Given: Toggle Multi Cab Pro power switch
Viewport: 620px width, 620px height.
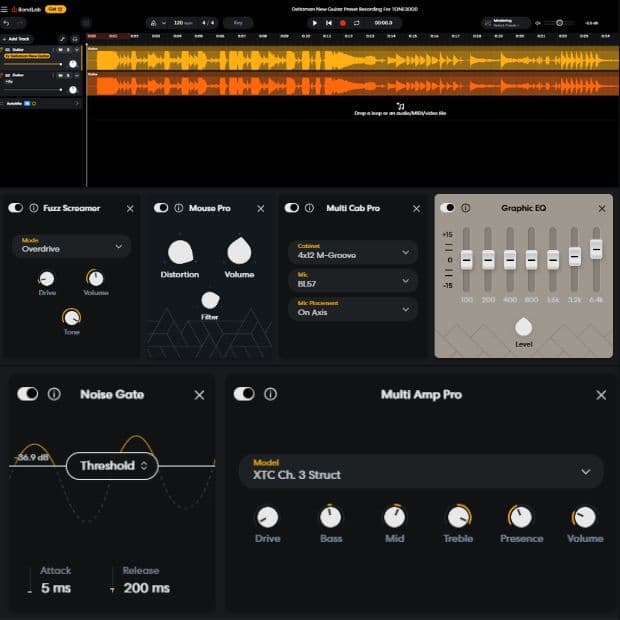Looking at the screenshot, I should pyautogui.click(x=292, y=208).
